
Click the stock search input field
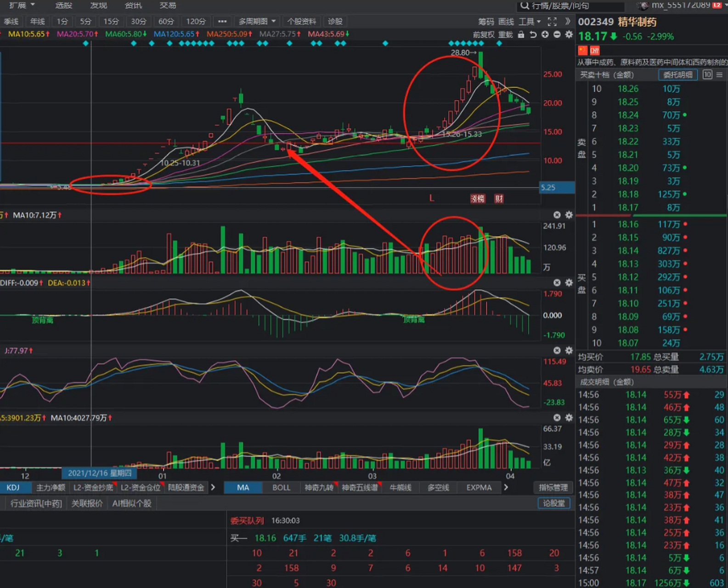coord(570,6)
